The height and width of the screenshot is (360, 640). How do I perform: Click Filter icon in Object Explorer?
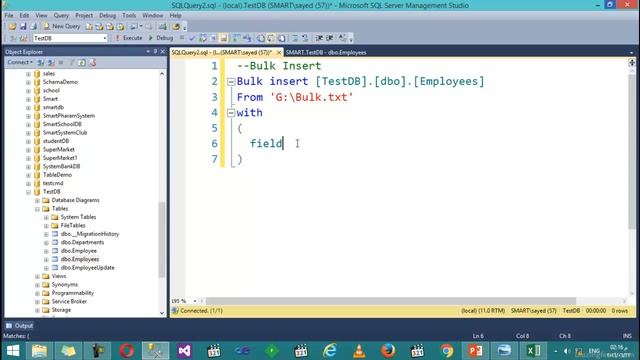[x=71, y=62]
